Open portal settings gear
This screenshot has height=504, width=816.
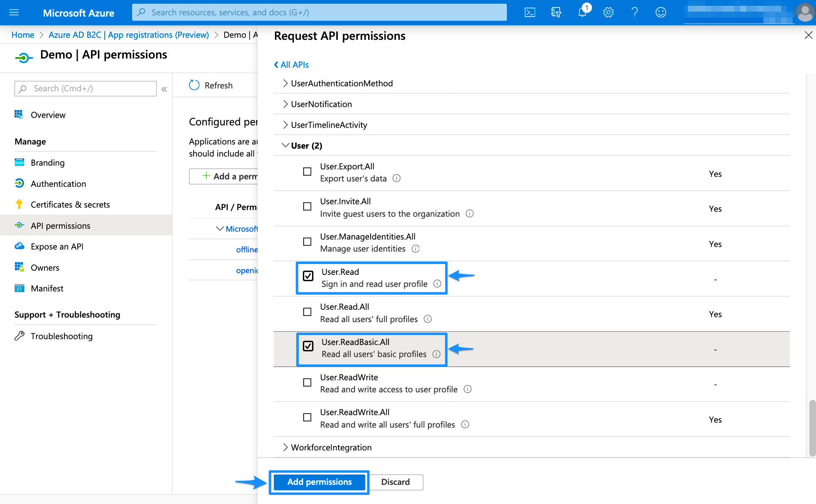(x=608, y=12)
